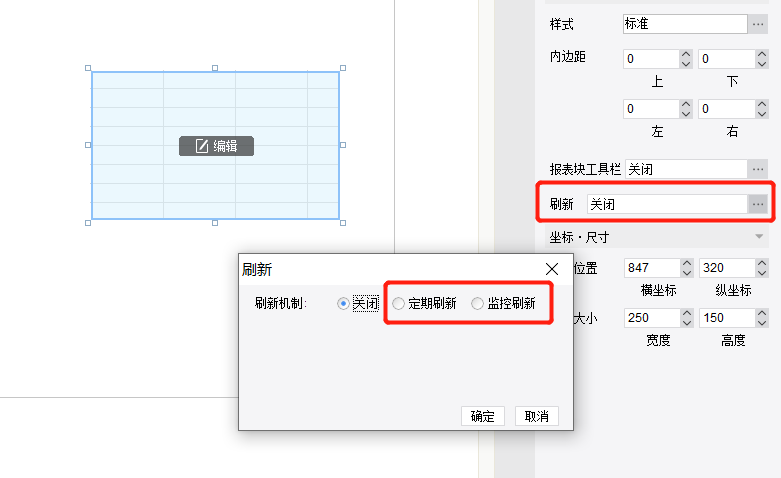
Task: Click the 宽度 field with 250
Action: click(652, 318)
